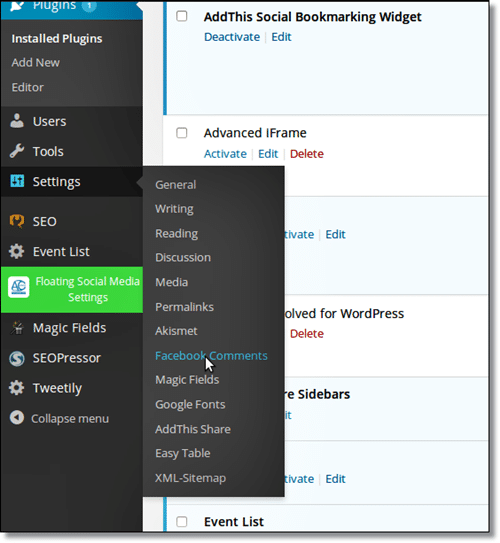Click the Event List gear icon
The image size is (500, 543).
pyautogui.click(x=17, y=251)
